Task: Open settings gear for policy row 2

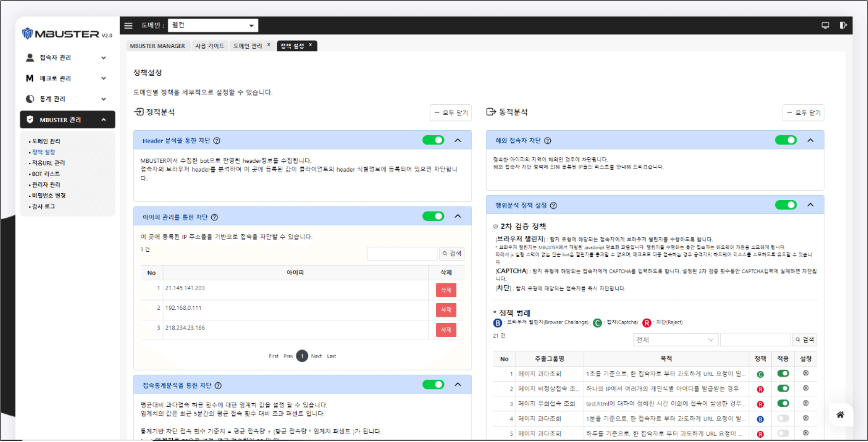Action: [806, 388]
